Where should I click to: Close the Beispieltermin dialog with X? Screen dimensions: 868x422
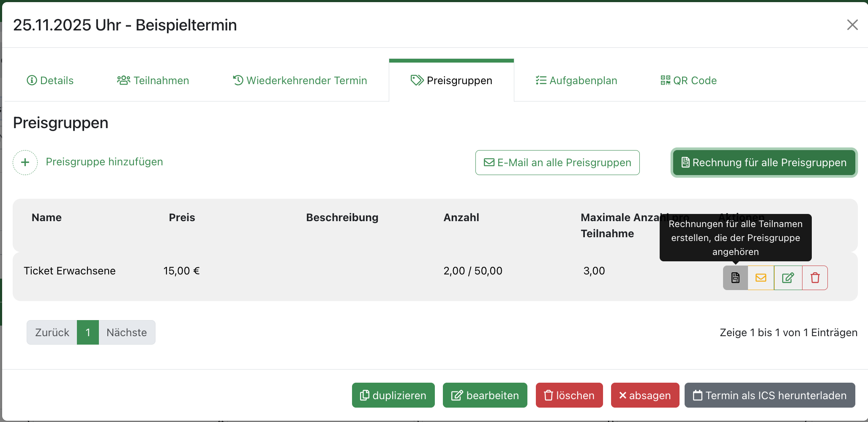click(852, 25)
